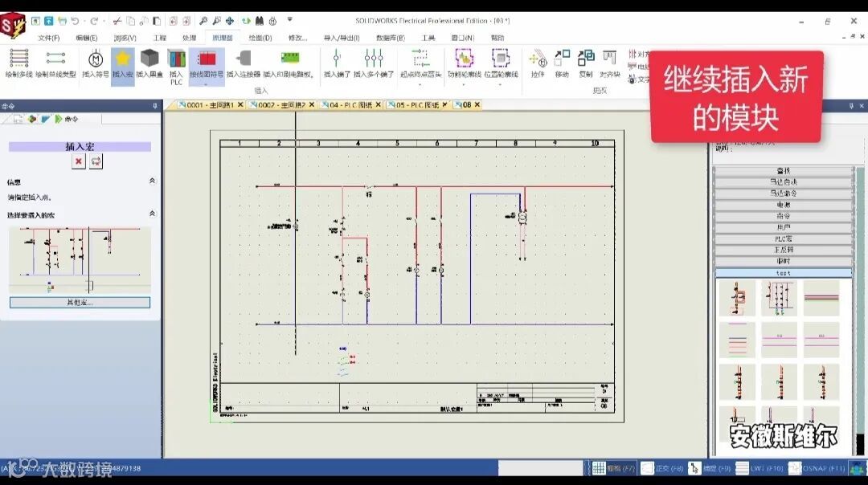This screenshot has height=485, width=868.
Task: Select the Function Outline tool
Action: click(464, 63)
